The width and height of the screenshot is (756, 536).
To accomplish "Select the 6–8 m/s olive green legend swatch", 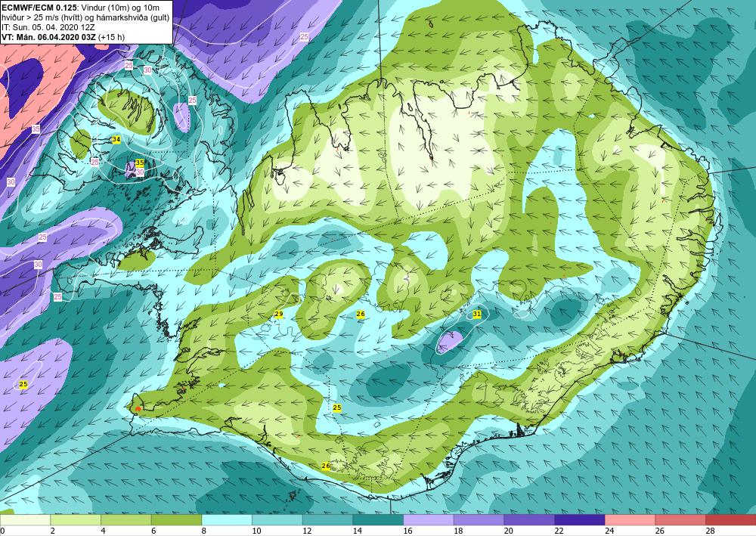I will click(176, 520).
